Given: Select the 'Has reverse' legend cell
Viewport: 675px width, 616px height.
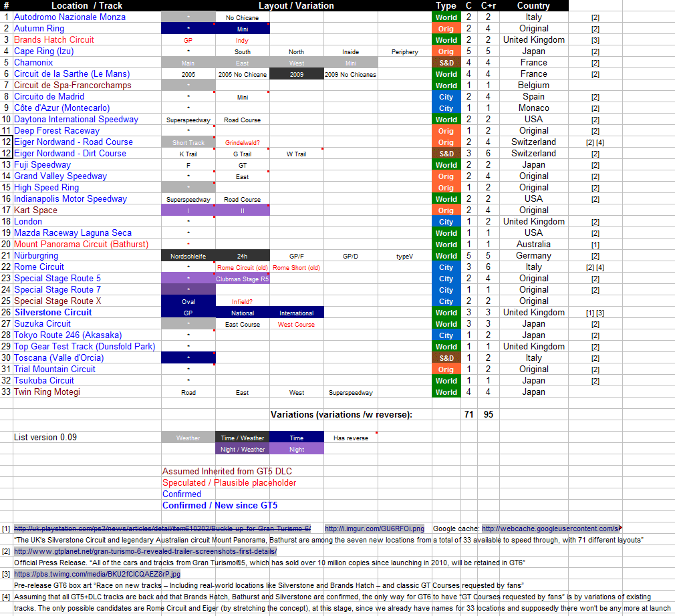Looking at the screenshot, I should tap(351, 438).
